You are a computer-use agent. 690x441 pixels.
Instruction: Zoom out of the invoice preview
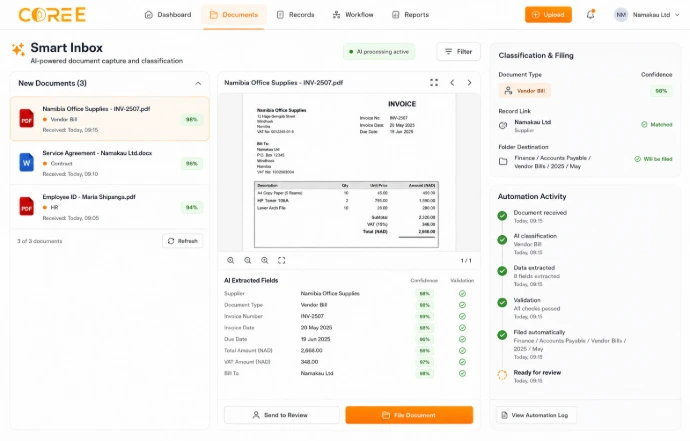tap(248, 260)
